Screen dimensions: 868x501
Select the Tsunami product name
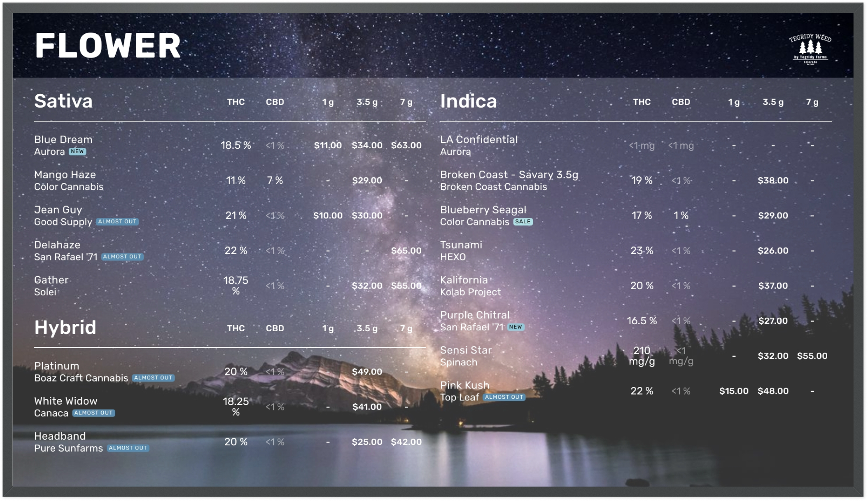click(461, 245)
